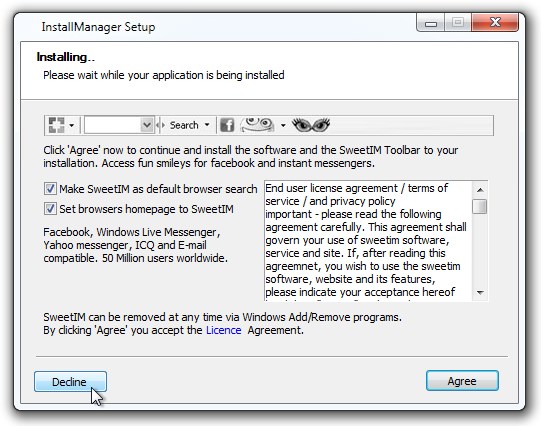
Task: Minimize the InstallManager Setup window
Action: (431, 23)
